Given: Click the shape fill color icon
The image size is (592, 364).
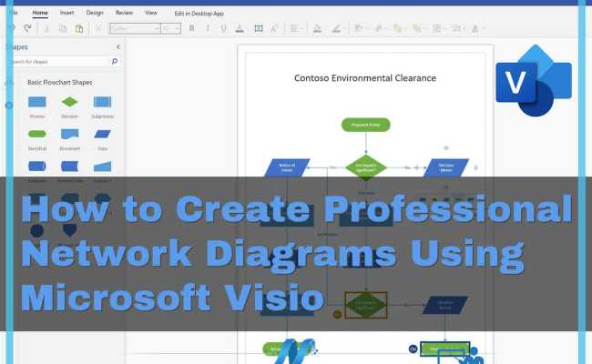Looking at the screenshot, I should 317,29.
